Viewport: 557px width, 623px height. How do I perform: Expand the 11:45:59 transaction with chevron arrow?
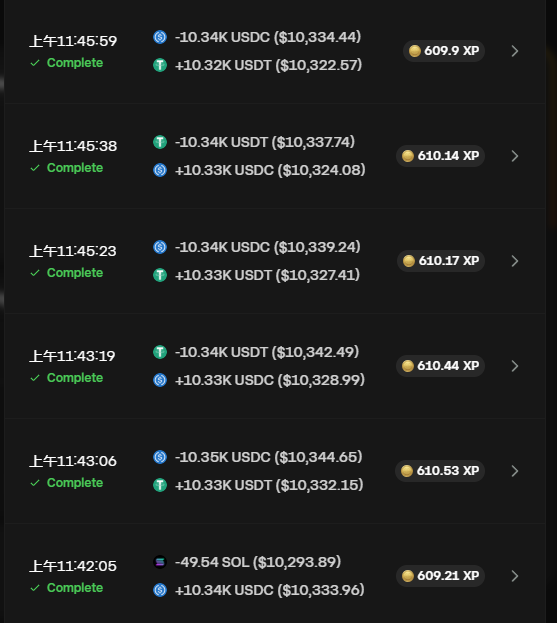(x=514, y=51)
